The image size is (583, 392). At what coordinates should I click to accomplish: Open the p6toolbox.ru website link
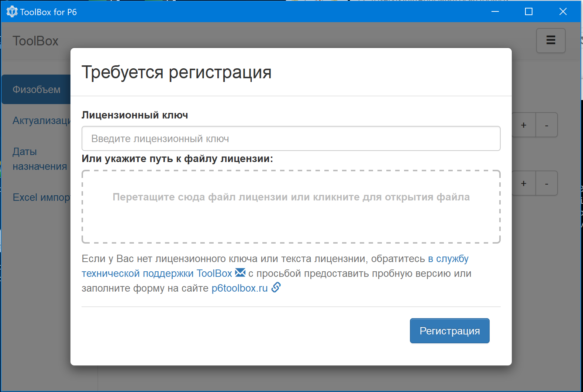tap(239, 288)
